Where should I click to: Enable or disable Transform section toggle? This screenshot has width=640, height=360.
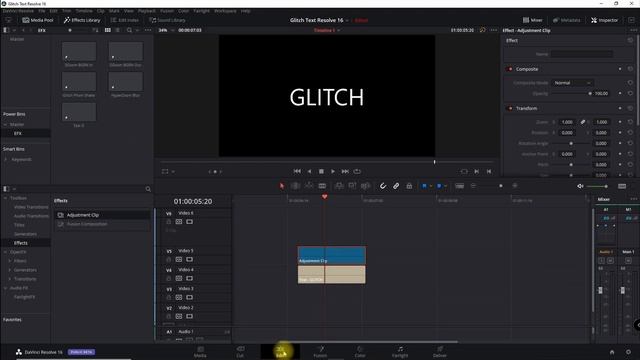510,108
